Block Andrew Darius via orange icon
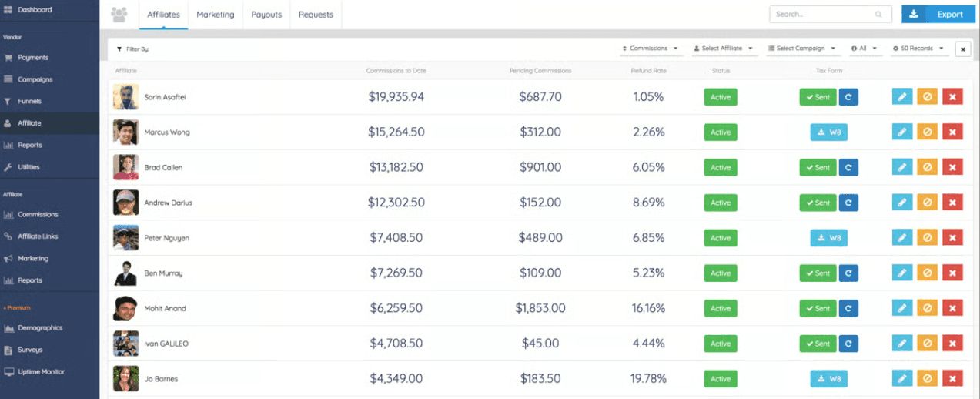980x399 pixels. pos(927,203)
